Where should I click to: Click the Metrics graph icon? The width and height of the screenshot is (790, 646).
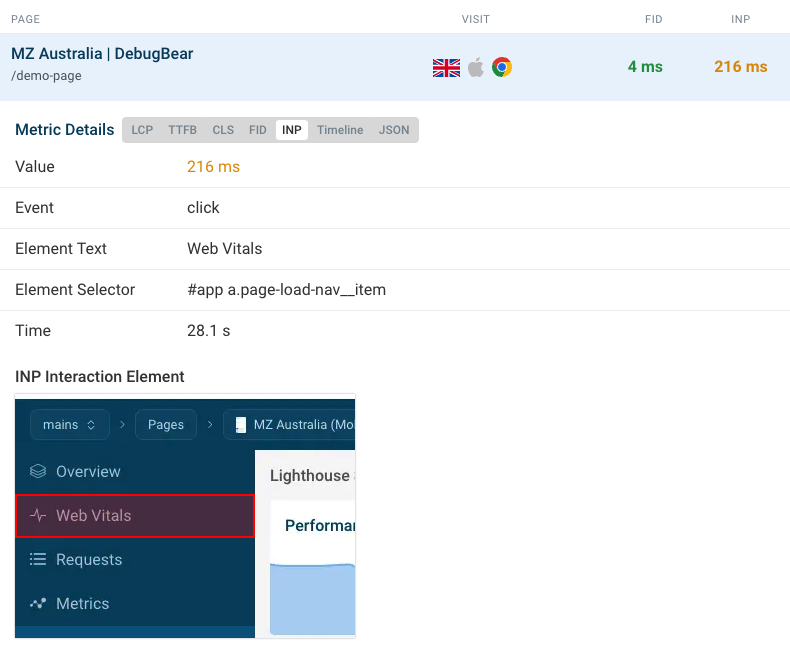(x=38, y=604)
